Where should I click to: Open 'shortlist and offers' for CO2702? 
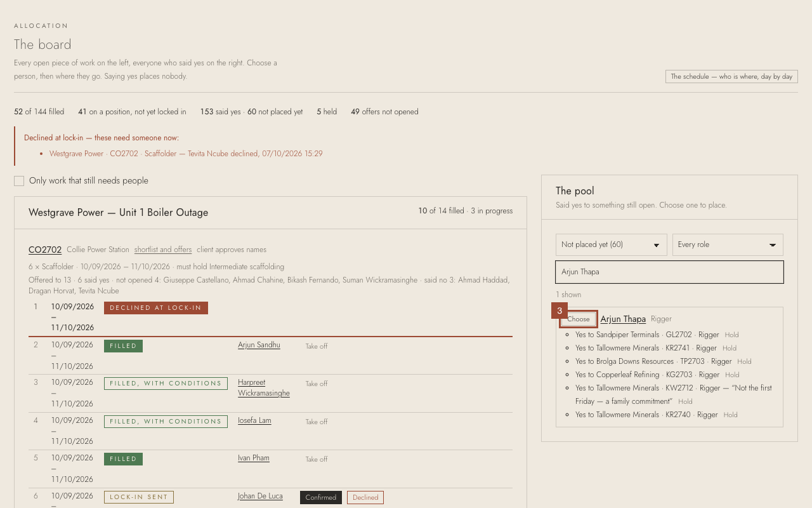(x=163, y=250)
